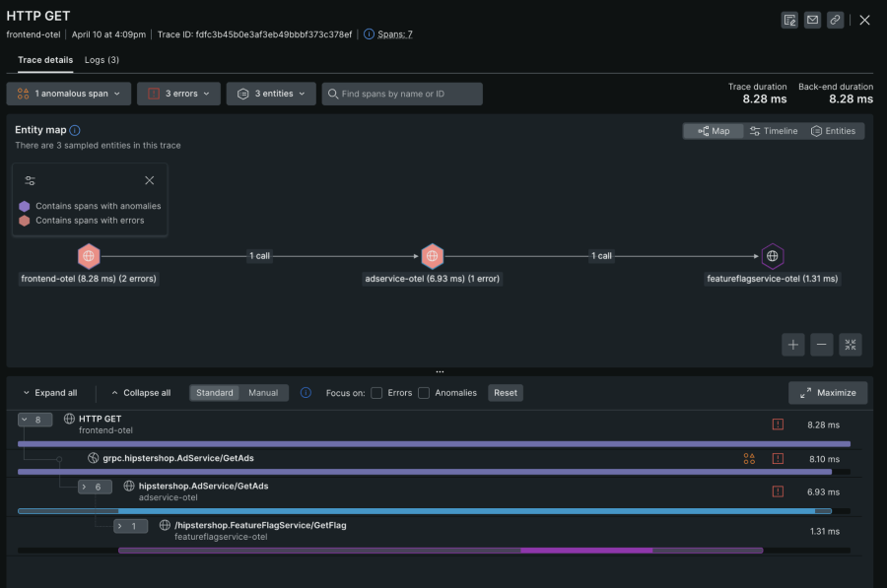Click the HTTP GET purple duration bar
Image resolution: width=887 pixels, height=588 pixels.
pyautogui.click(x=434, y=444)
